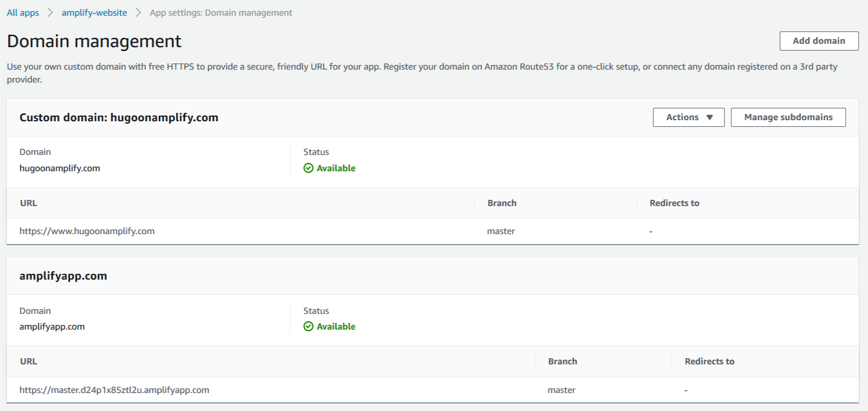Click the Add domain button
The image size is (868, 411).
pyautogui.click(x=819, y=40)
